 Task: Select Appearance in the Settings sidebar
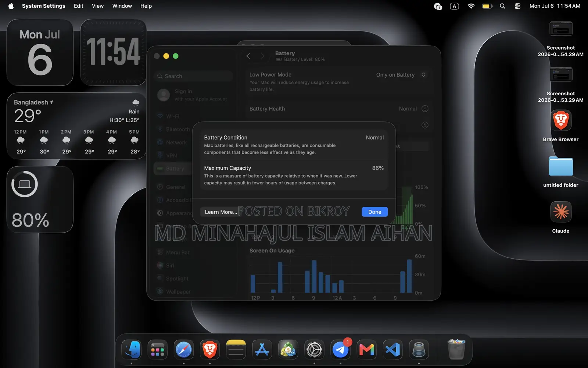pyautogui.click(x=174, y=213)
